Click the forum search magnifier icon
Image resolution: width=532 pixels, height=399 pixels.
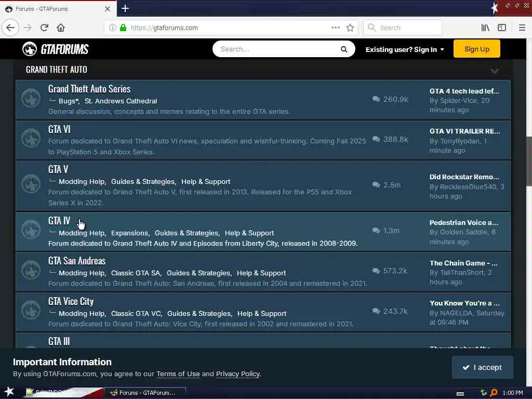coord(344,49)
